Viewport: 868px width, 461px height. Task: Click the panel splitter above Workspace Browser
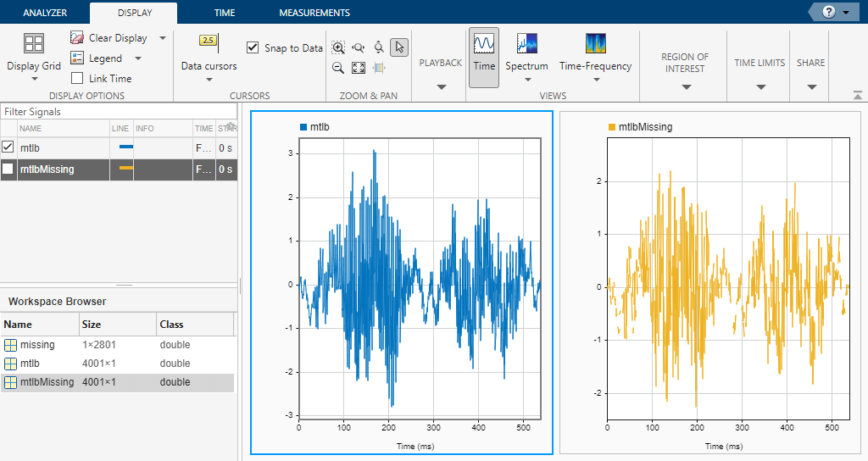[124, 285]
